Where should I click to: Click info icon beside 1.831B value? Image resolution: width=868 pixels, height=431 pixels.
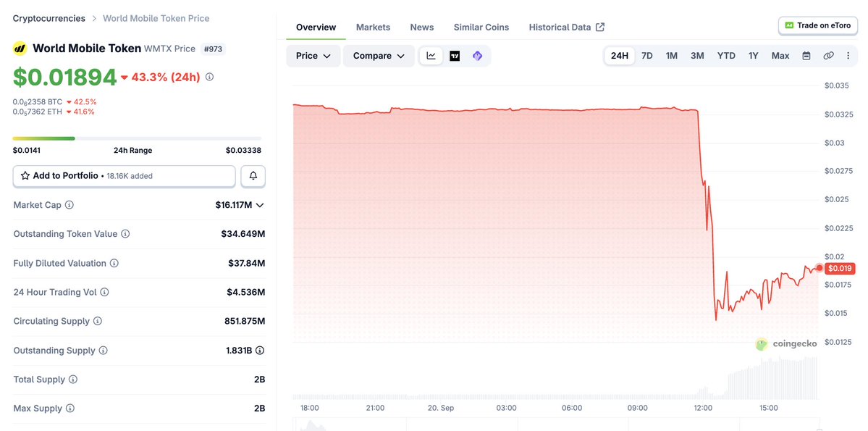tap(260, 350)
